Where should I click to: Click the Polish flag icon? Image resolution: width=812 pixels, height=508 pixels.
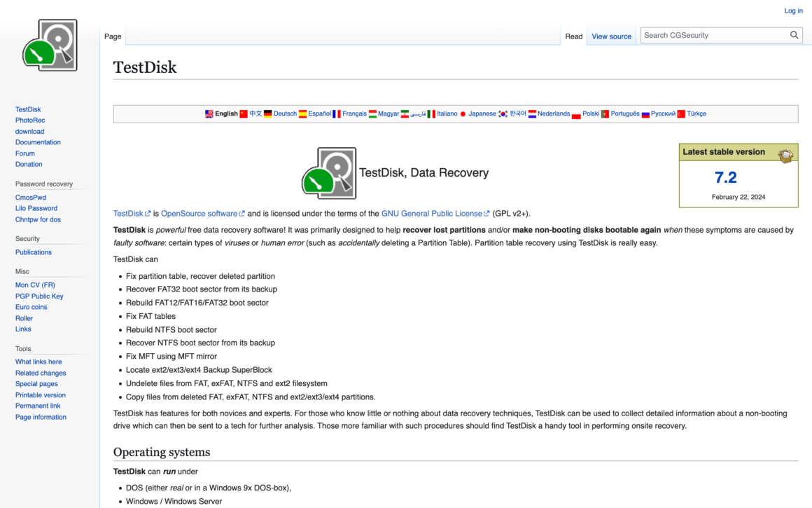[576, 115]
